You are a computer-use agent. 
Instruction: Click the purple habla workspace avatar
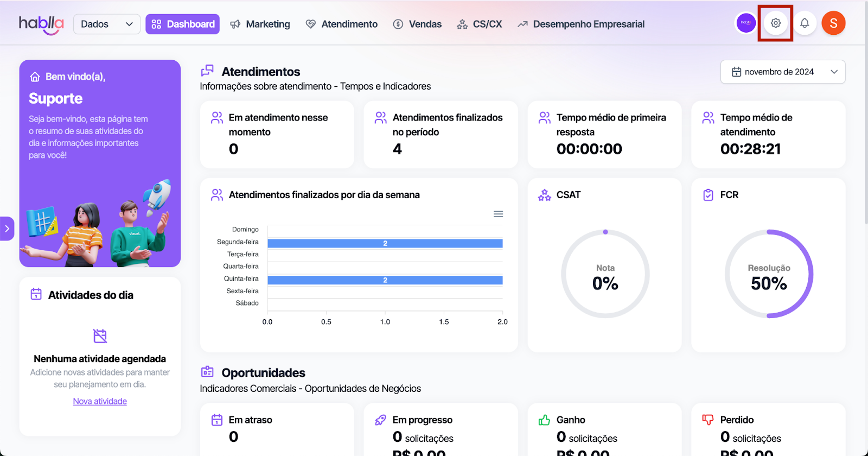pos(746,23)
